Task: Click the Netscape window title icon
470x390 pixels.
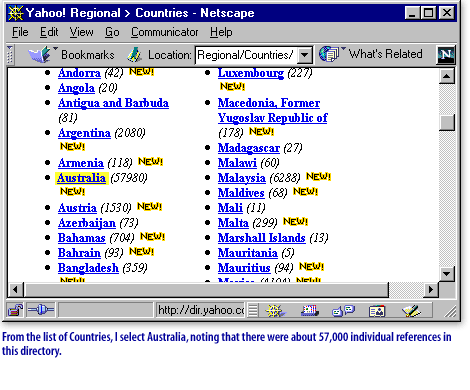Action: tap(15, 13)
